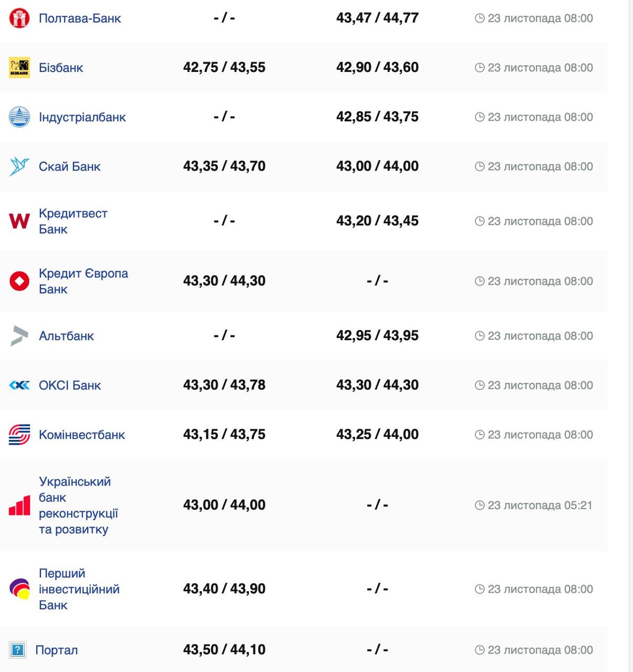Click the gray Альтбанк arrow logo
The height and width of the screenshot is (672, 633).
coord(19,336)
